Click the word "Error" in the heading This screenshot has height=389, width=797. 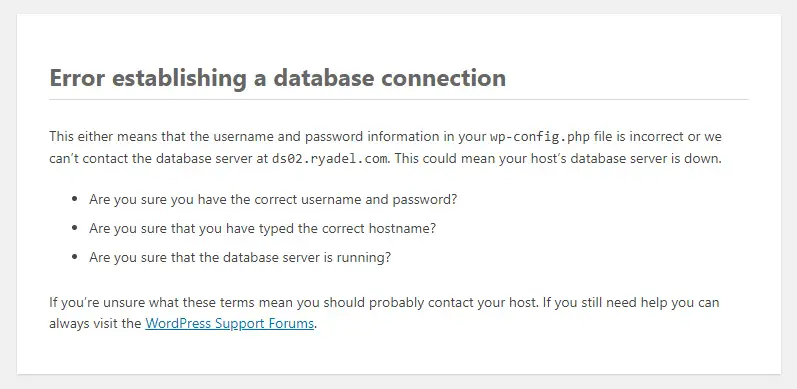(x=77, y=78)
